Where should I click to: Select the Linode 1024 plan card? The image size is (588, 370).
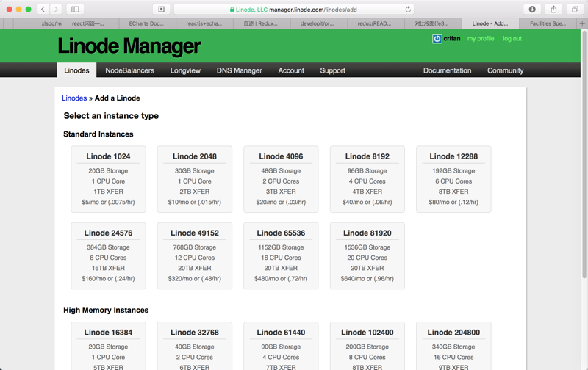coord(108,179)
